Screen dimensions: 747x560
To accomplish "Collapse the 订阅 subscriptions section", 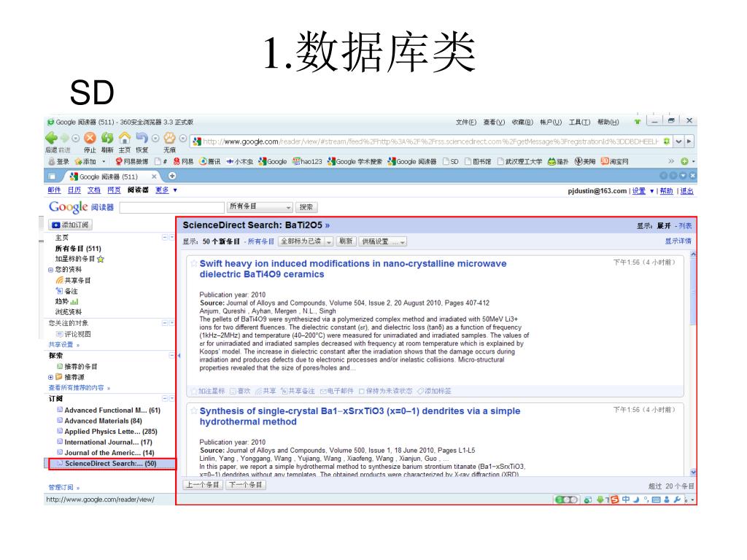I will tap(164, 399).
